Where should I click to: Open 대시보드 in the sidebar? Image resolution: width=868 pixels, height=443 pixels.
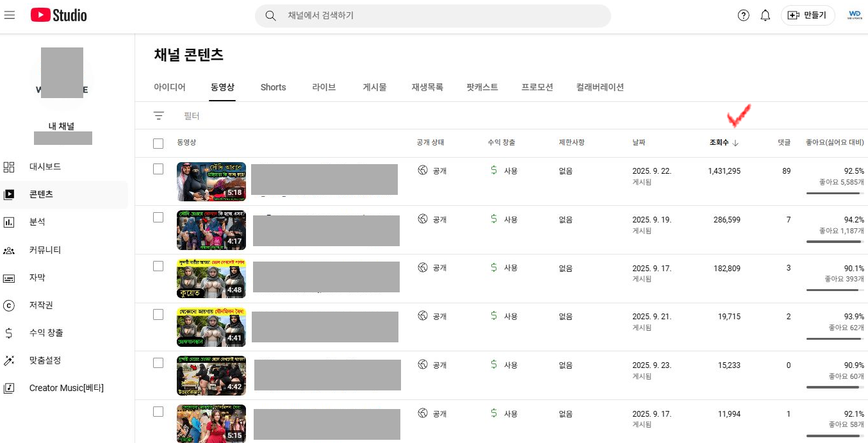point(45,167)
